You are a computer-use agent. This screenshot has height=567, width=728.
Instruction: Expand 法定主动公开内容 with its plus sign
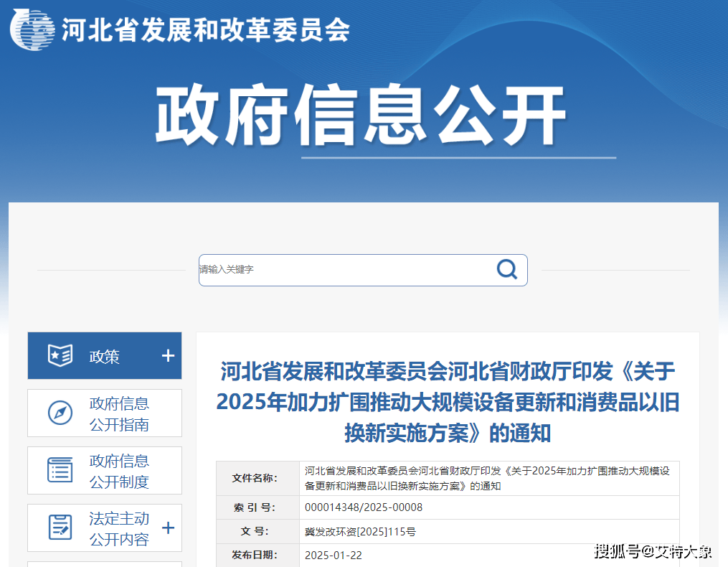168,528
